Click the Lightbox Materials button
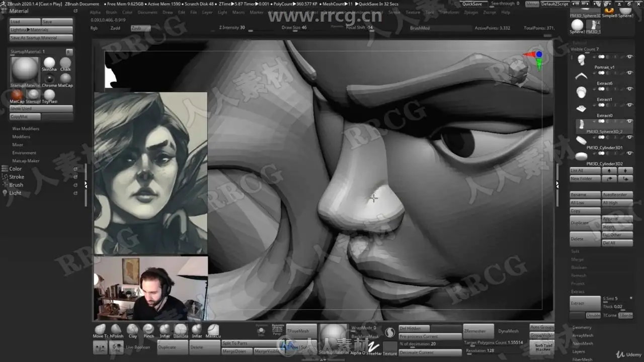644x362 pixels. coord(41,30)
